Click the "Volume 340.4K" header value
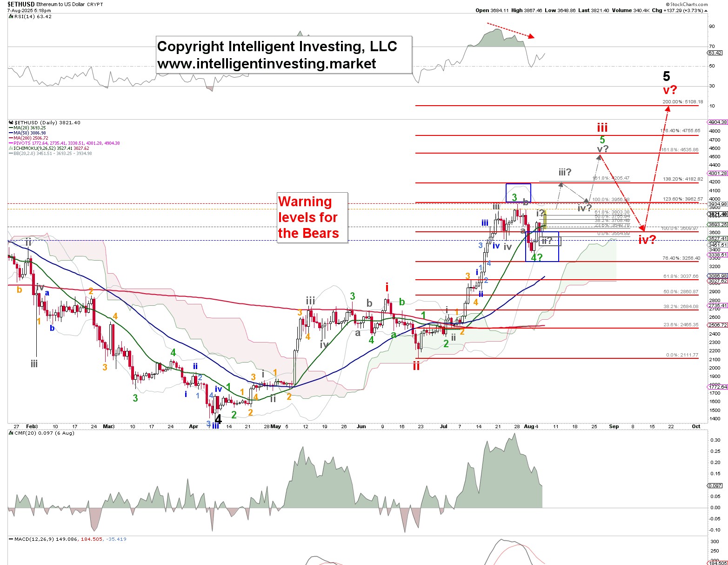Image resolution: width=728 pixels, height=565 pixels. pyautogui.click(x=630, y=10)
